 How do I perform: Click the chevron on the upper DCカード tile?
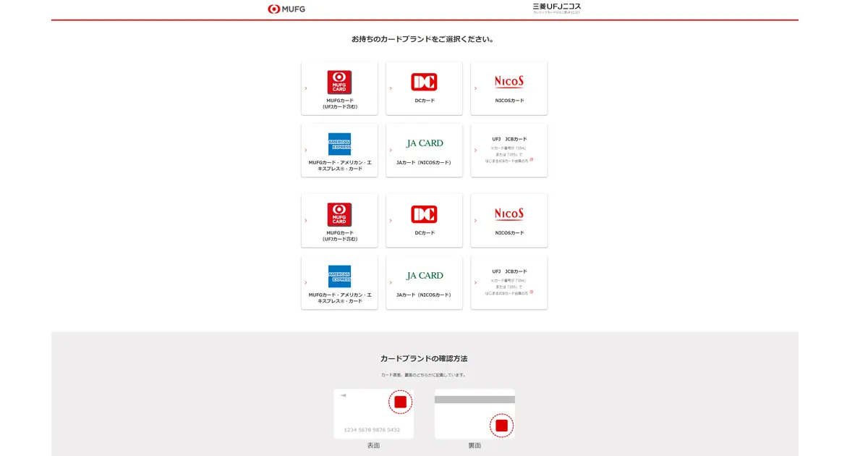pyautogui.click(x=391, y=88)
